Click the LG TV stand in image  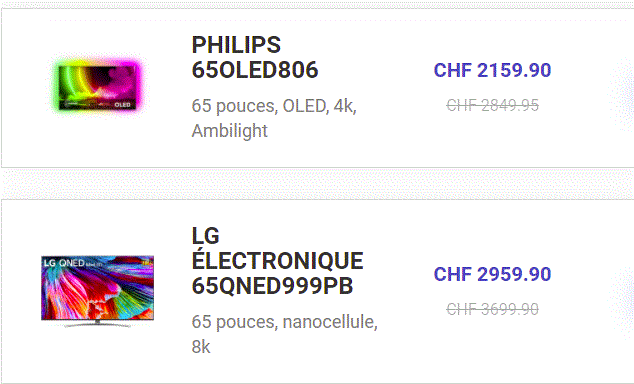point(97,323)
